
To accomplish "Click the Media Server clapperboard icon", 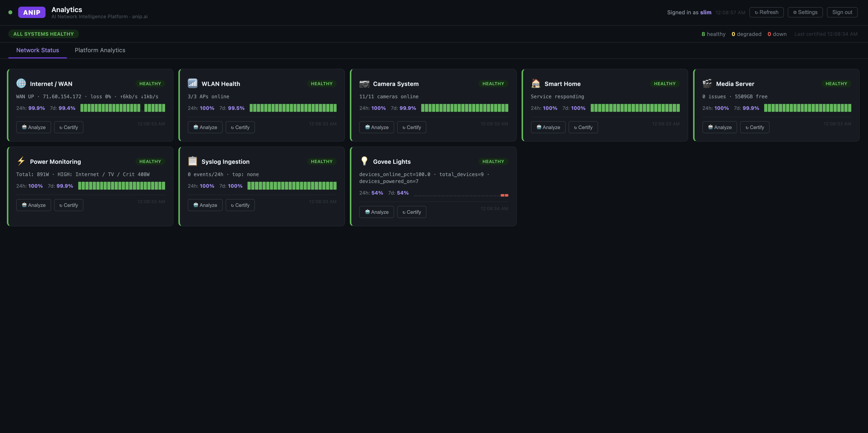I will (707, 83).
